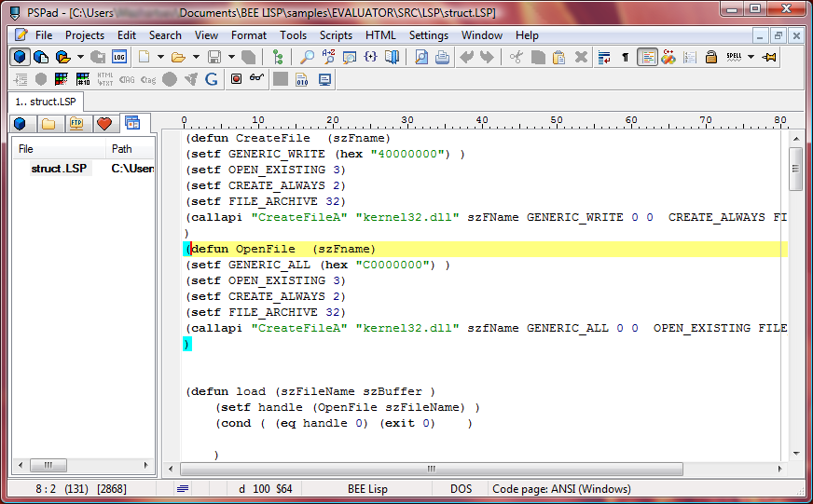
Task: Click the Path column header
Action: (x=122, y=148)
